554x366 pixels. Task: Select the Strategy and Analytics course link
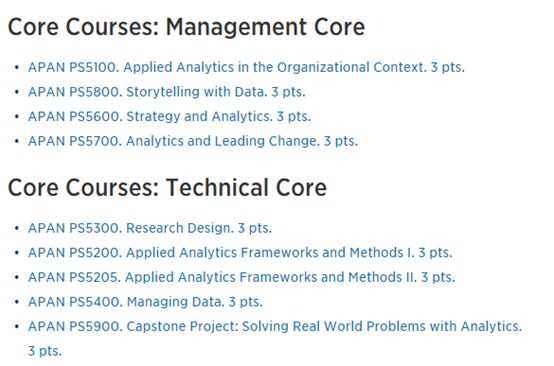(x=169, y=117)
